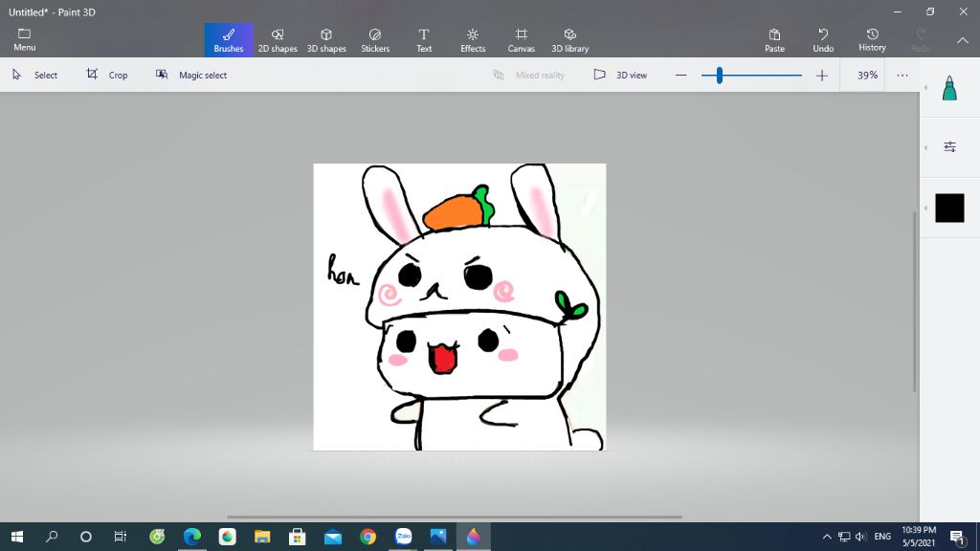Switch to 3D shapes tab
The width and height of the screenshot is (980, 551).
[x=326, y=40]
